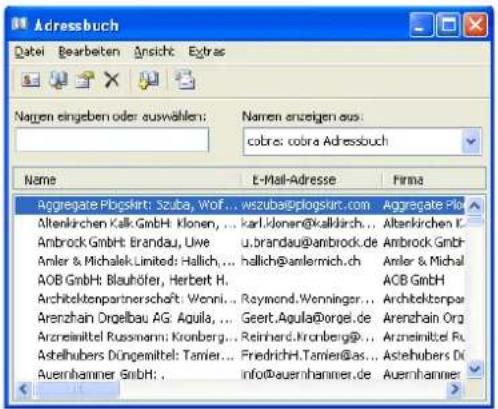Viewport: 498px width, 409px height.
Task: Click the email hallich@amlermich.ch
Action: 301,261
